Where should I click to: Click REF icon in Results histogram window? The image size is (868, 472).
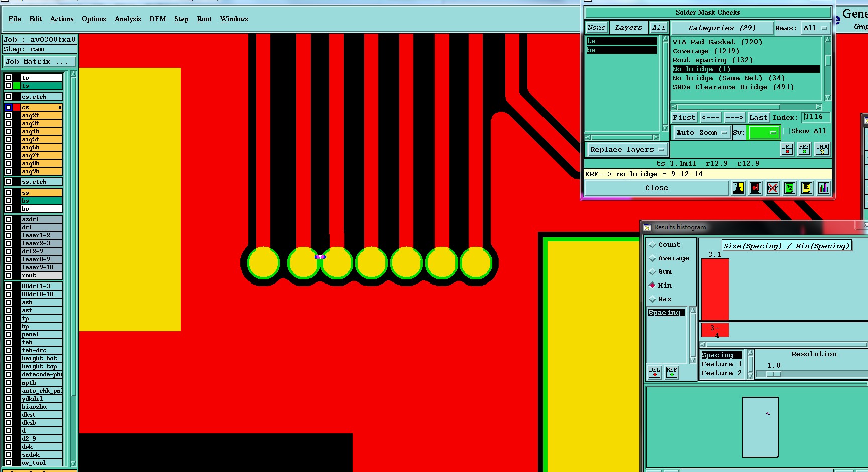(672, 372)
